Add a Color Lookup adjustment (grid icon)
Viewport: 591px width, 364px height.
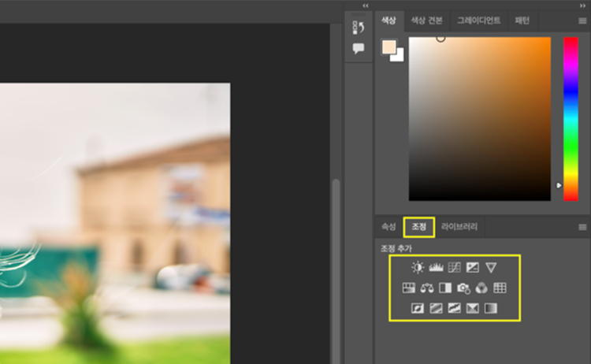[x=500, y=288]
